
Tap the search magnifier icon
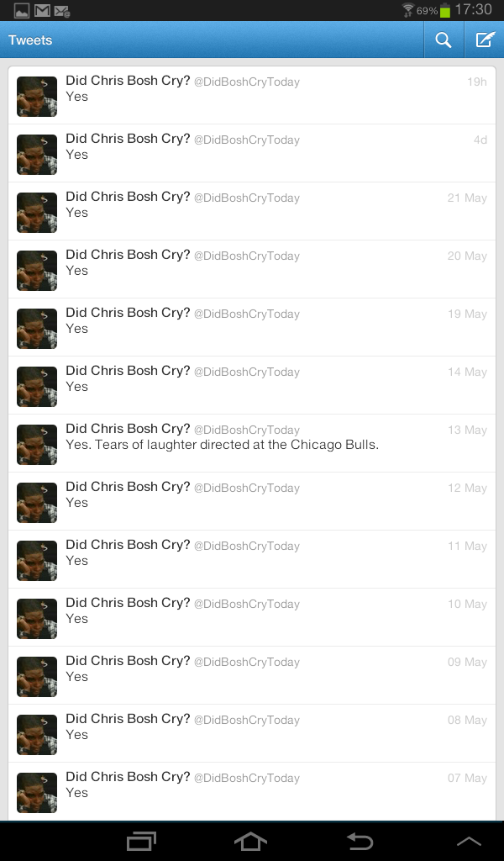[x=444, y=40]
